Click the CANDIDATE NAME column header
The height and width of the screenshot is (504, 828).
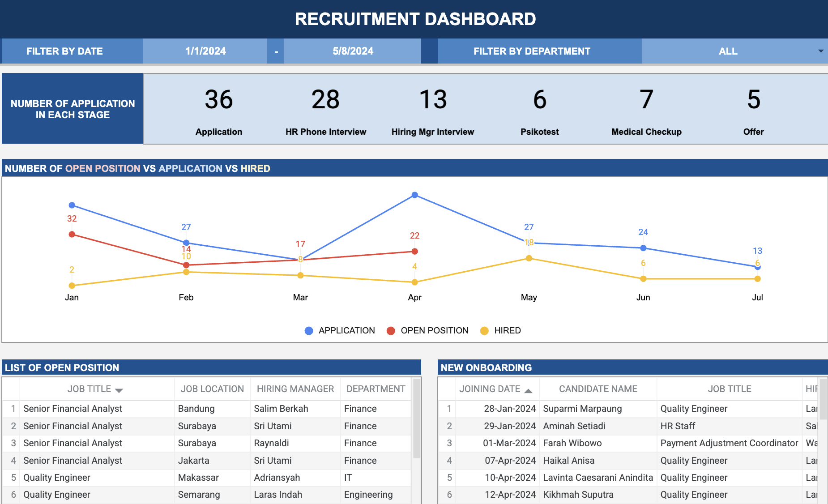tap(598, 389)
